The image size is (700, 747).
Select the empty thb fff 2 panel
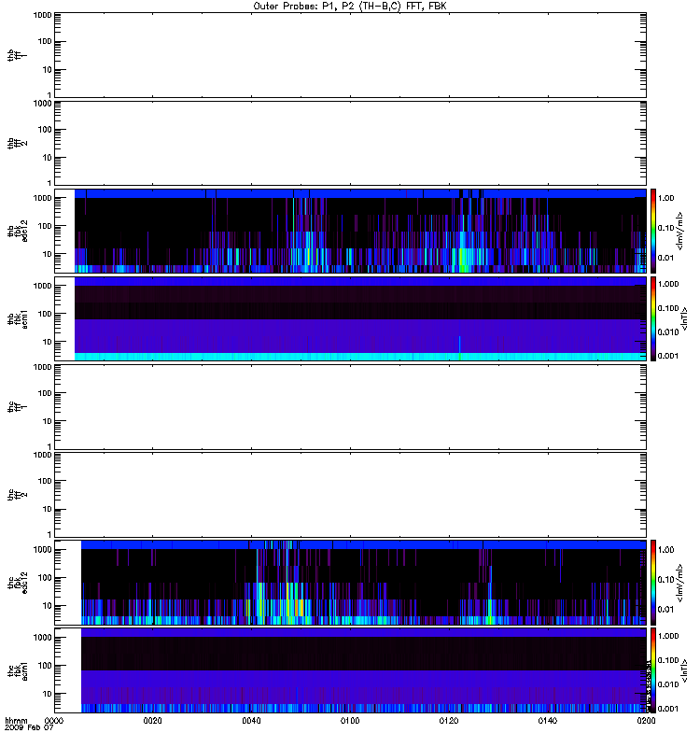click(x=351, y=143)
